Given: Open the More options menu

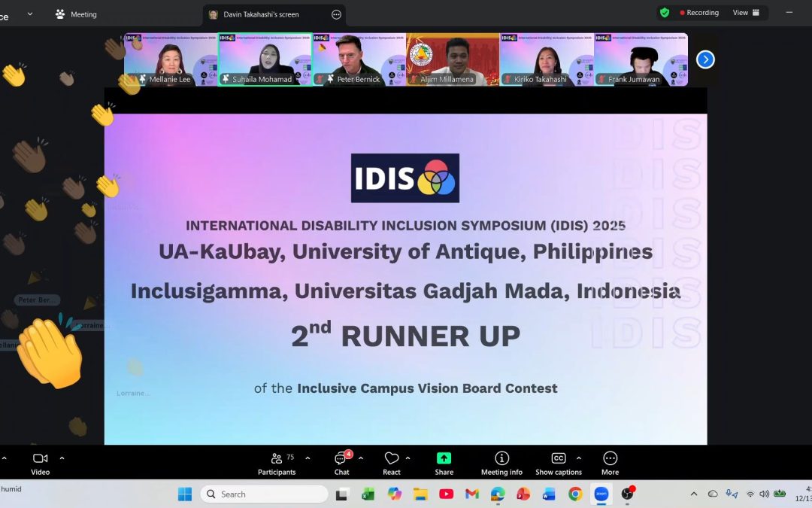Looking at the screenshot, I should 610,461.
